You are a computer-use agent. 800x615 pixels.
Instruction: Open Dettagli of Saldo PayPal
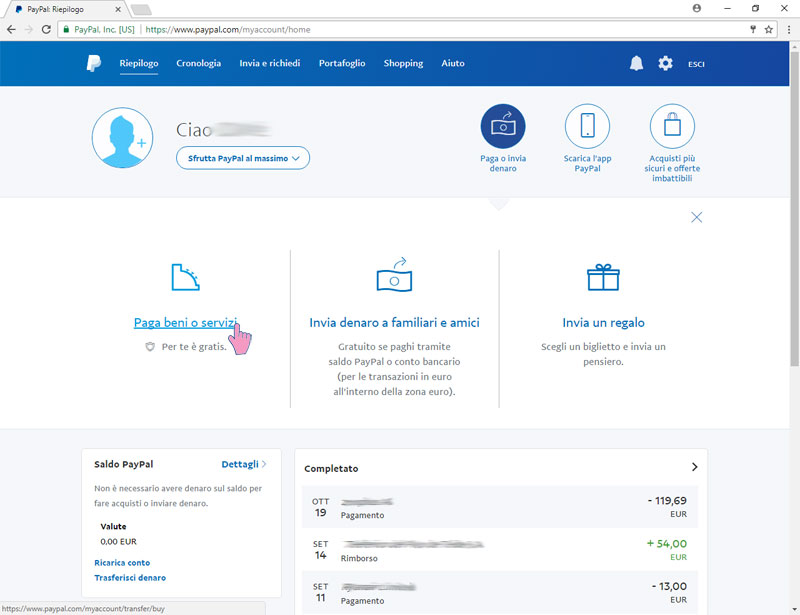243,464
